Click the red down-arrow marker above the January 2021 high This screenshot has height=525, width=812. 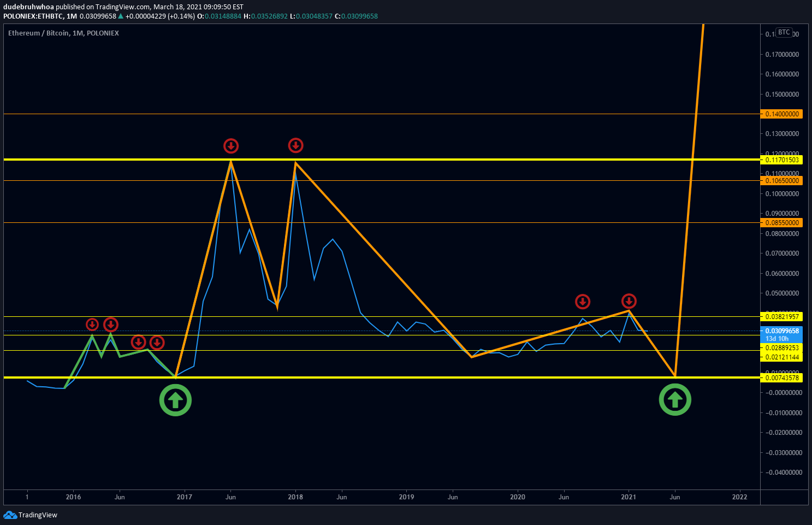coord(629,301)
